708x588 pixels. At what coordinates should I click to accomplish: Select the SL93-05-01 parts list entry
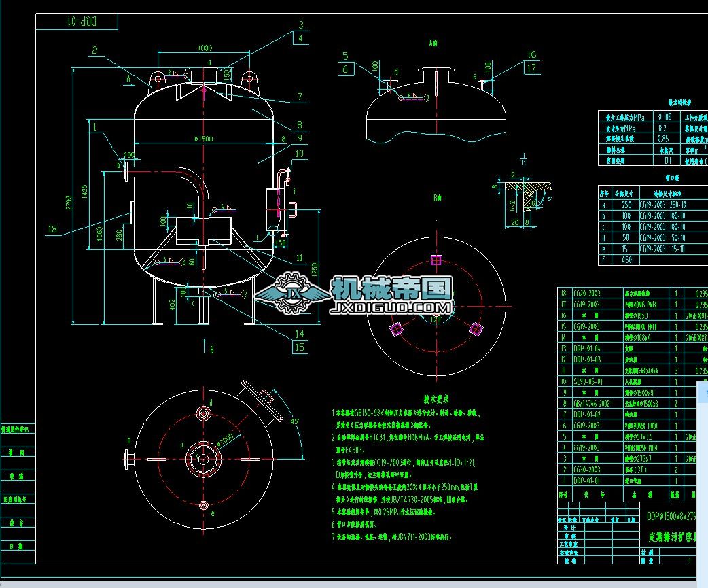[x=588, y=382]
